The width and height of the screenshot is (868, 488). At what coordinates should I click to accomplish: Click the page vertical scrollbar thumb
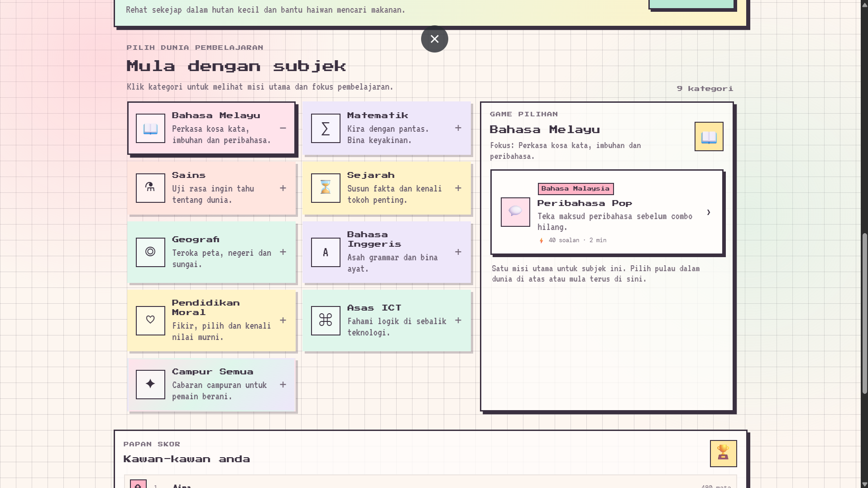[864, 313]
